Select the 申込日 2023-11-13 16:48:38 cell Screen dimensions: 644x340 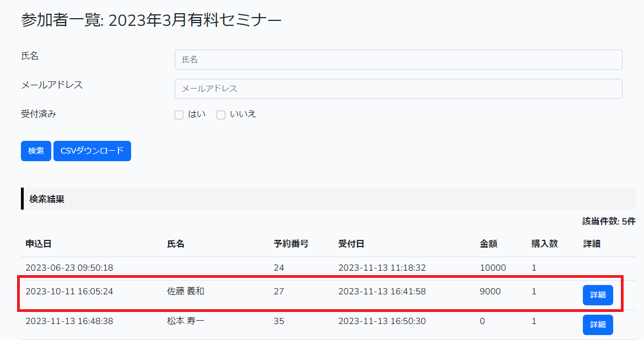69,321
